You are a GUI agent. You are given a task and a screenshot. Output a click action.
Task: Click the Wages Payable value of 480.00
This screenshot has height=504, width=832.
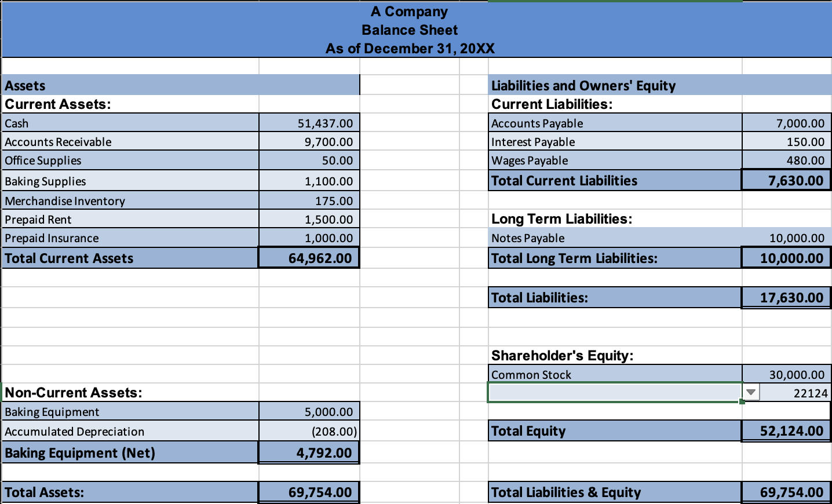pyautogui.click(x=786, y=160)
